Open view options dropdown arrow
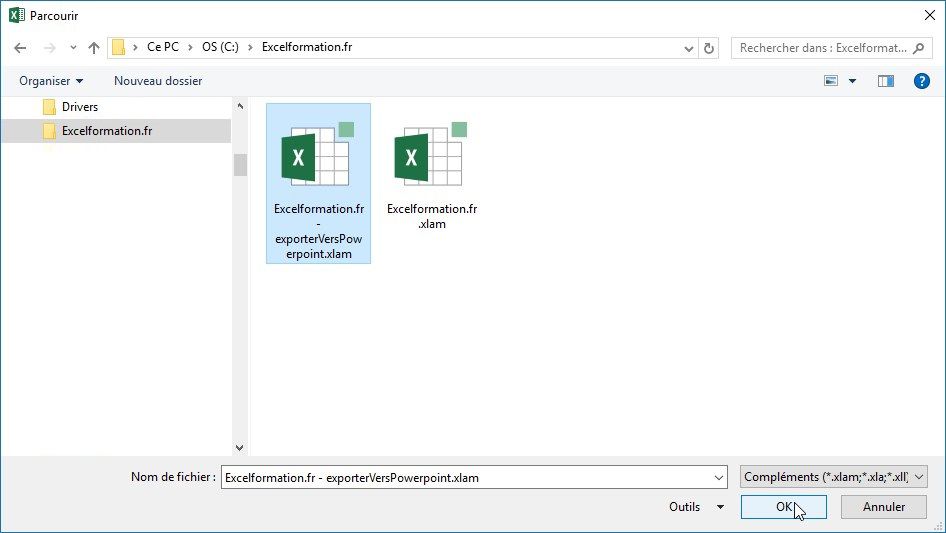 [x=852, y=81]
